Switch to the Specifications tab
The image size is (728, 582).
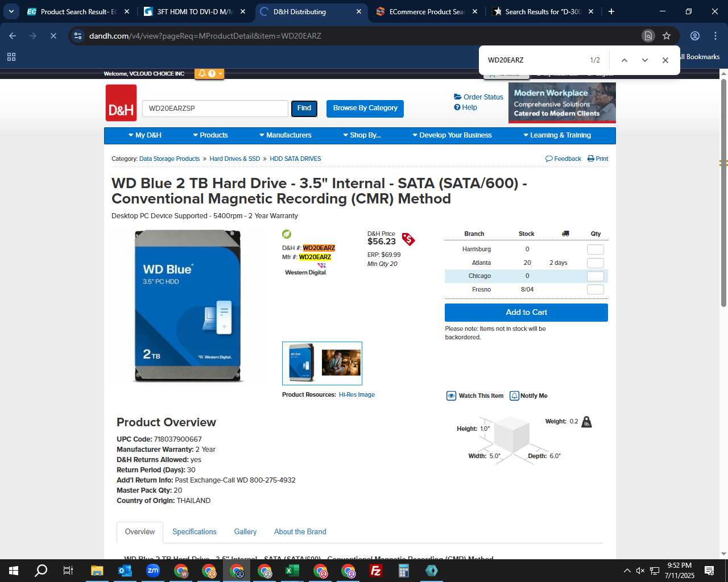tap(195, 532)
